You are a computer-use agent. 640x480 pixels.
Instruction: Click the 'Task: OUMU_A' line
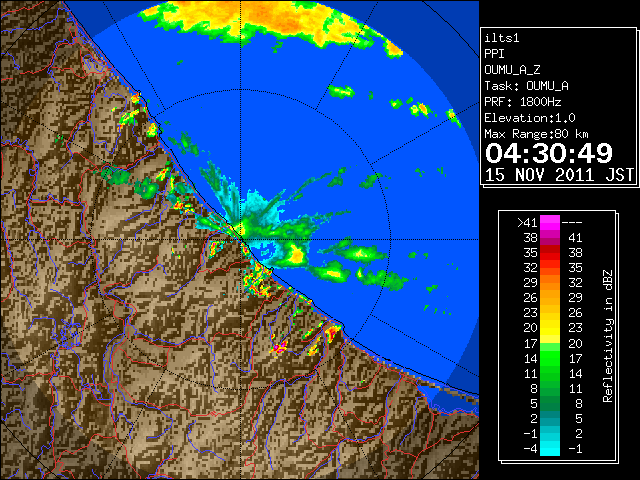tap(526, 86)
